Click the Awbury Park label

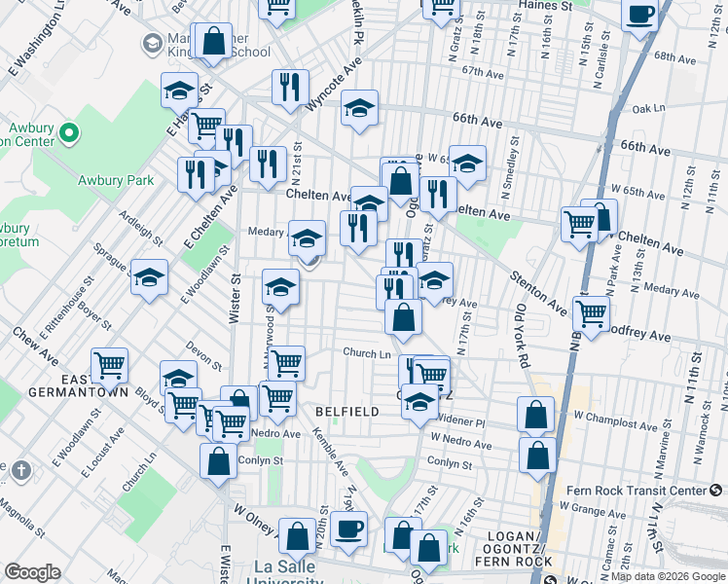(116, 180)
